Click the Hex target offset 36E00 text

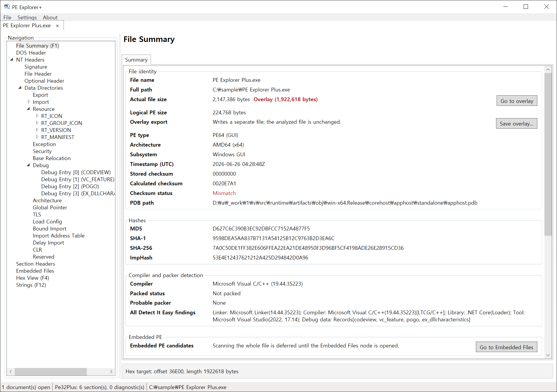tap(182, 371)
